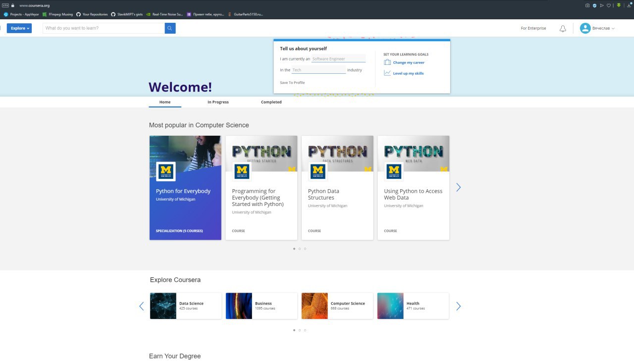Click the Tech industry field
The image size is (634, 364).
pyautogui.click(x=318, y=70)
